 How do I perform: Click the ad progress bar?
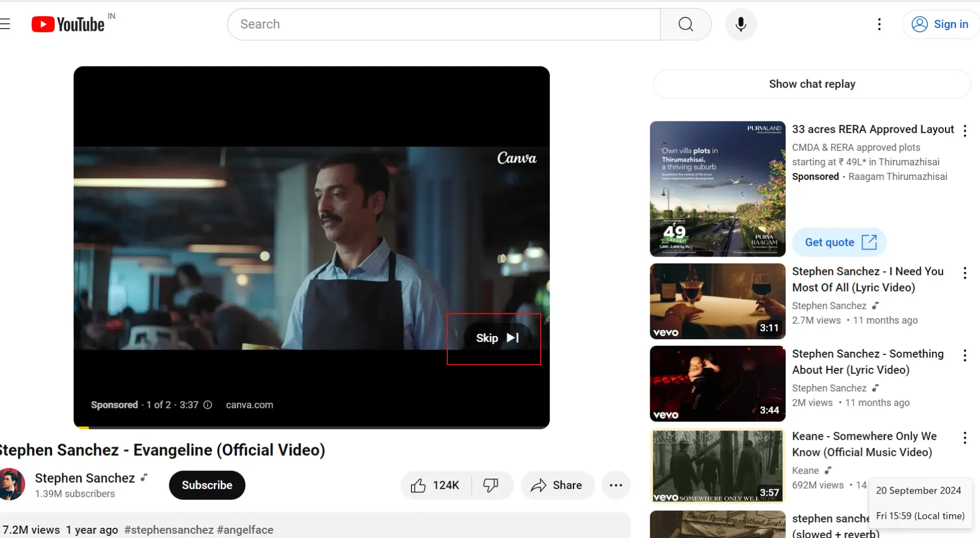[x=311, y=427]
